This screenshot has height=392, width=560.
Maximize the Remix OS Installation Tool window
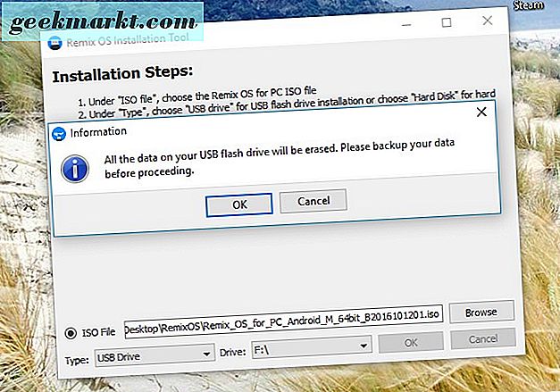(x=447, y=22)
